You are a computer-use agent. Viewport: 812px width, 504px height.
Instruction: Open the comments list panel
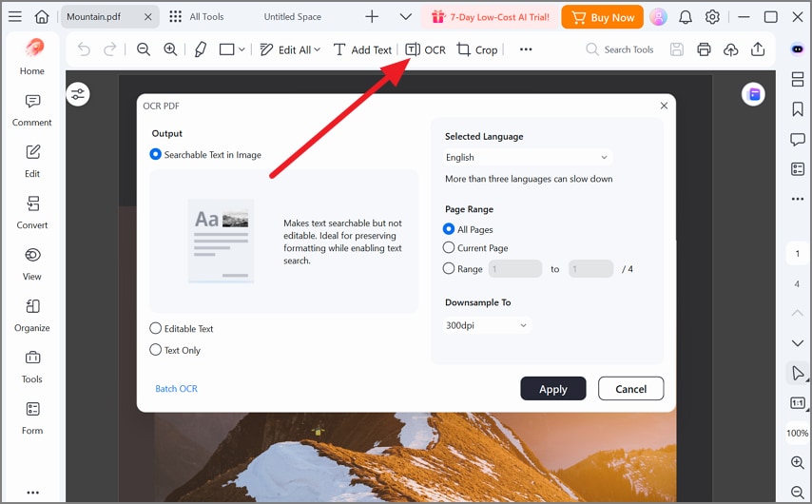[x=798, y=139]
